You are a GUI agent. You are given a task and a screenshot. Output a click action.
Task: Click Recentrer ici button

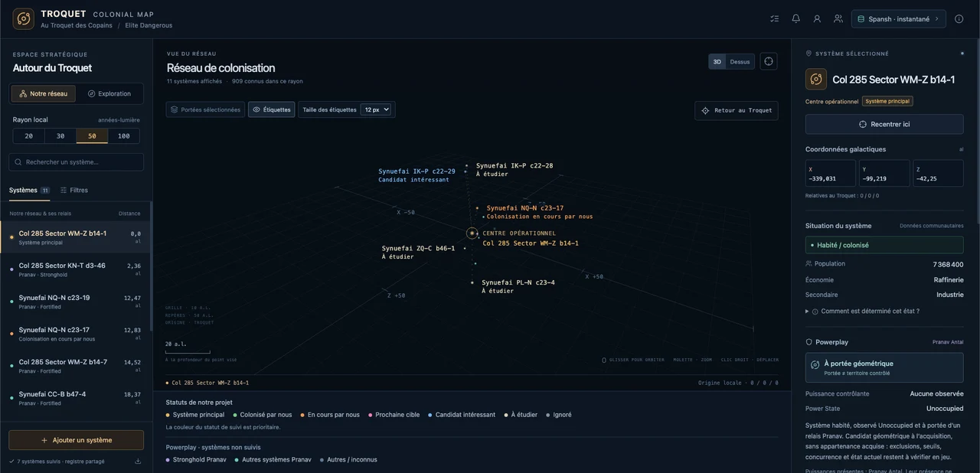pos(884,124)
